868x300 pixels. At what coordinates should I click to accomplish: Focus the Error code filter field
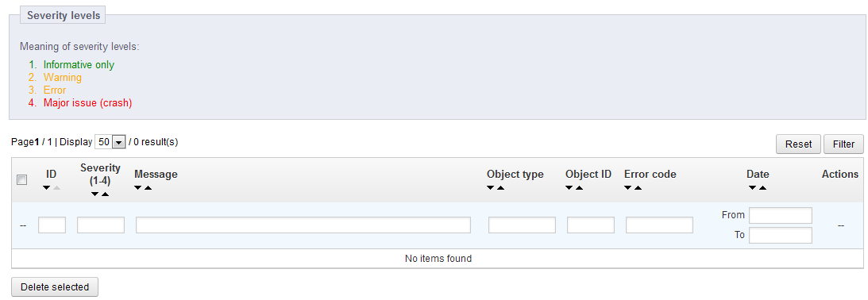pyautogui.click(x=659, y=225)
